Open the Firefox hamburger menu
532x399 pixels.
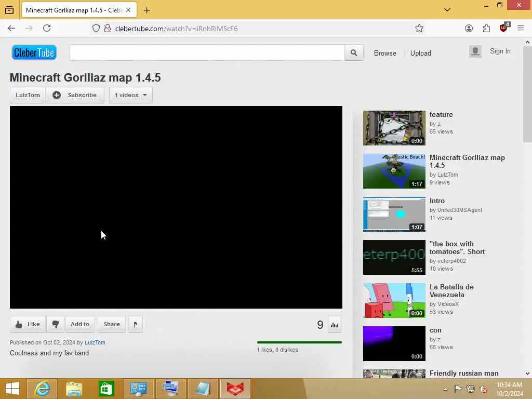point(521,29)
